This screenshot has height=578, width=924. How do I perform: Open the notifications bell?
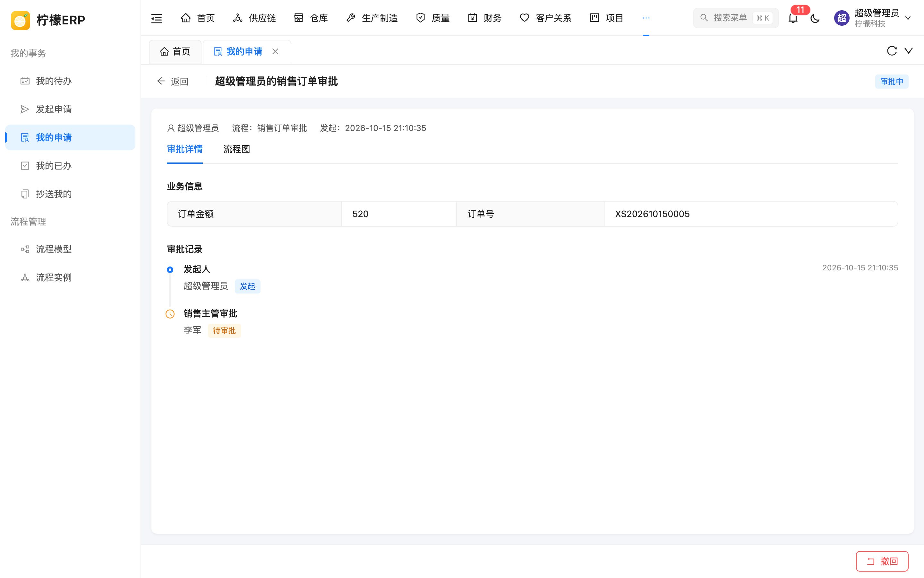click(793, 18)
